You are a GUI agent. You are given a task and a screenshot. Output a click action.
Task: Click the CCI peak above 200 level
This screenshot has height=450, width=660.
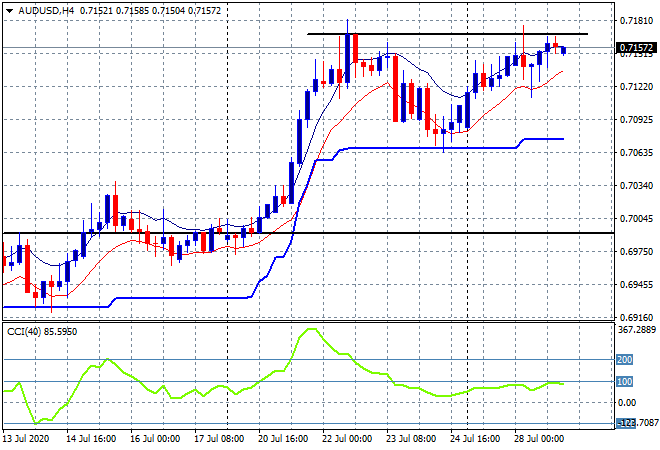[311, 329]
